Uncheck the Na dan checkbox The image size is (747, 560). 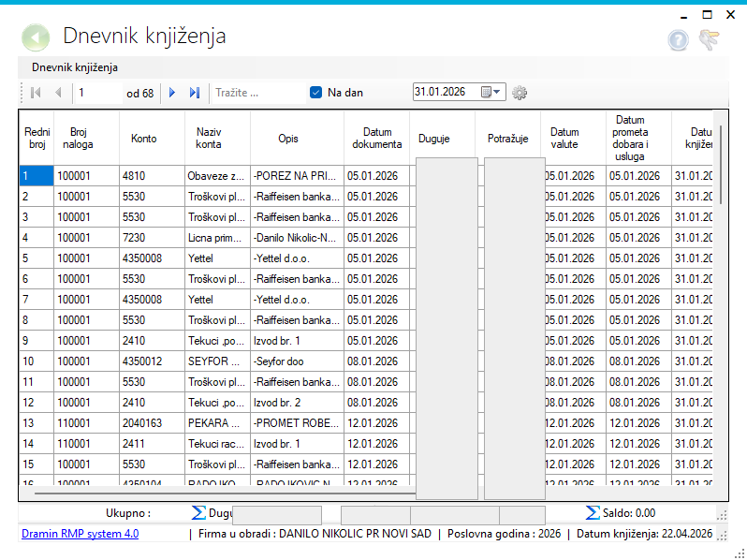coord(315,93)
